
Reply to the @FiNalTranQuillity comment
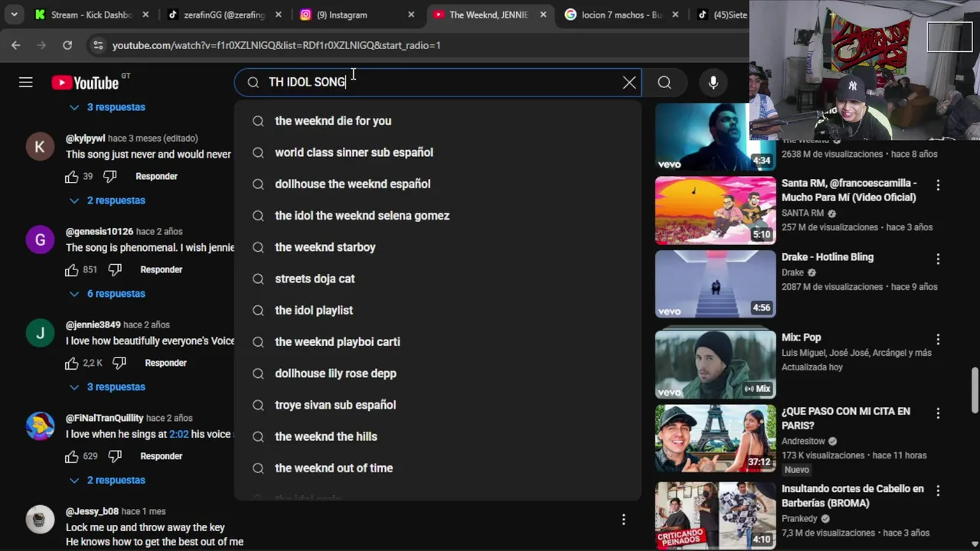pos(162,456)
